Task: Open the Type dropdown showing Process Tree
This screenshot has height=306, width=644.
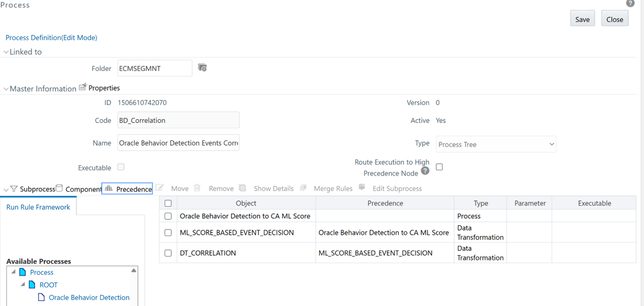Action: point(496,144)
